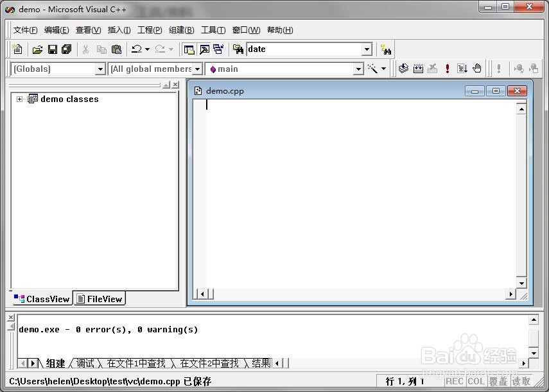Open the 编辑(E) menu

57,30
